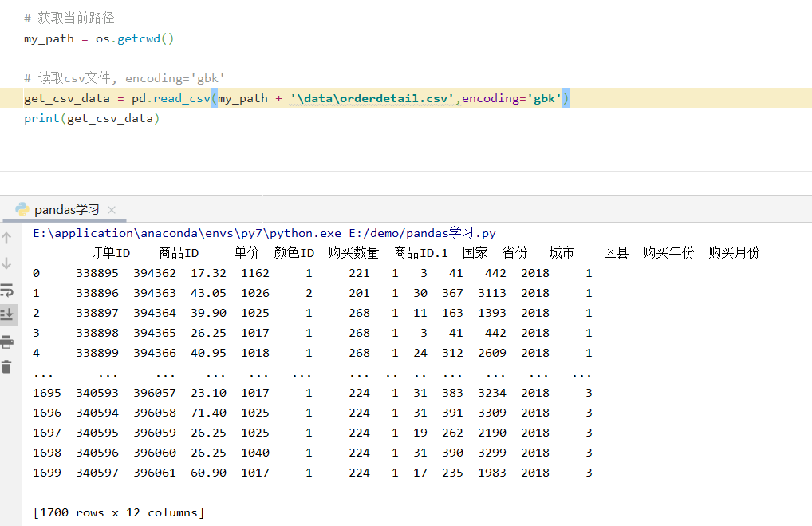Click the Up the Stack Trace arrow icon
Viewport: 812px width, 526px height.
(x=6, y=238)
